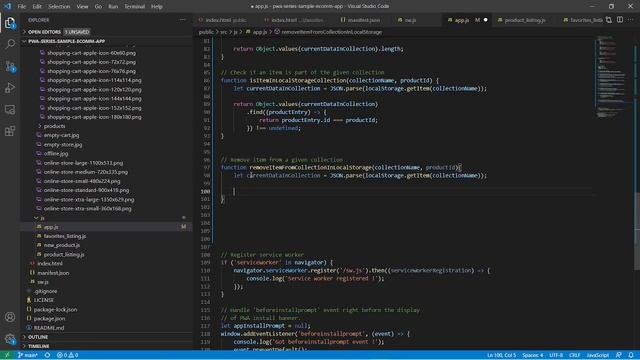Screen dimensions: 640x360
Task: Open shopping-cart-apple-icon-144x144.png file
Action: [x=94, y=98]
